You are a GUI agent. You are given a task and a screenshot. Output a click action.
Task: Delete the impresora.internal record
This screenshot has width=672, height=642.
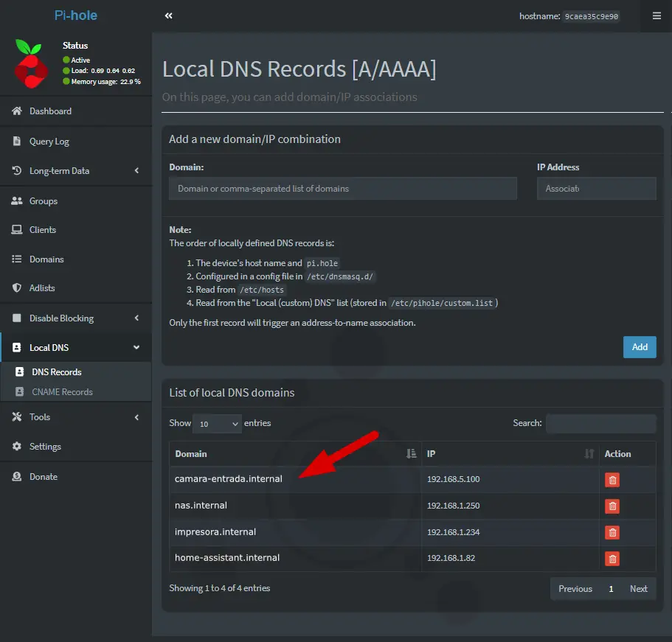pos(612,532)
